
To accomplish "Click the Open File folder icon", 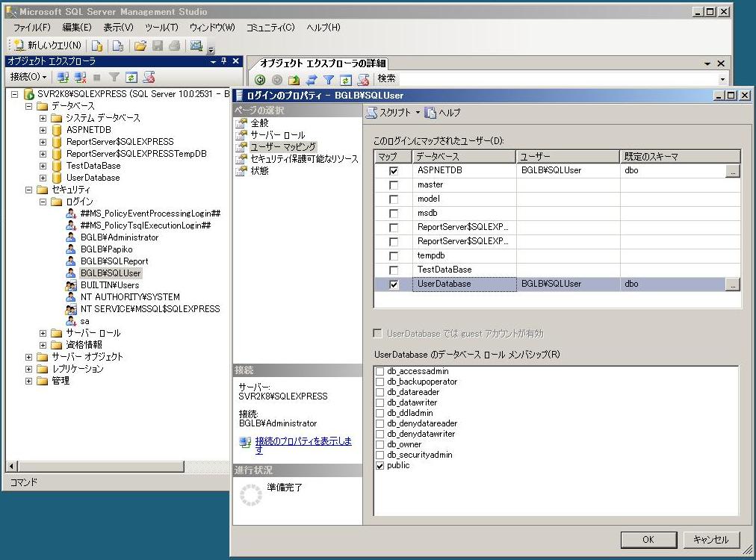I will pyautogui.click(x=140, y=46).
